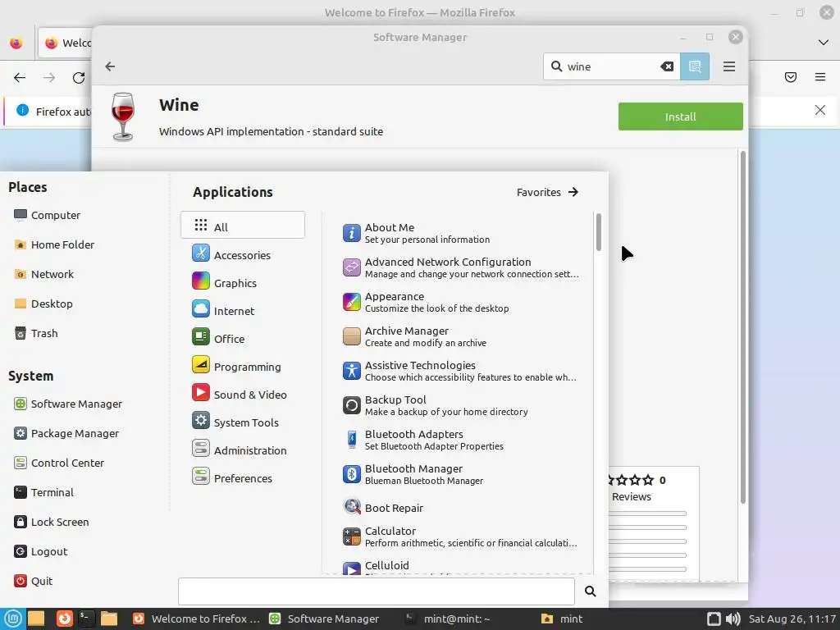Screen dimensions: 840x630
Task: Open the volume control in tray
Action: click(733, 619)
